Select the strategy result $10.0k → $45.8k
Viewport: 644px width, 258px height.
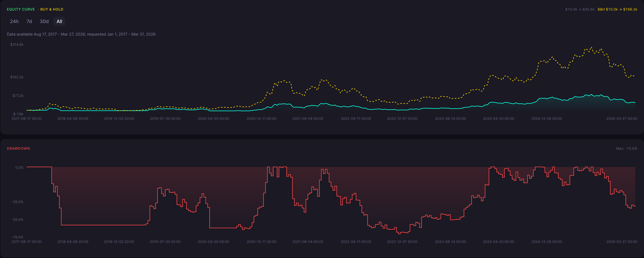(580, 9)
